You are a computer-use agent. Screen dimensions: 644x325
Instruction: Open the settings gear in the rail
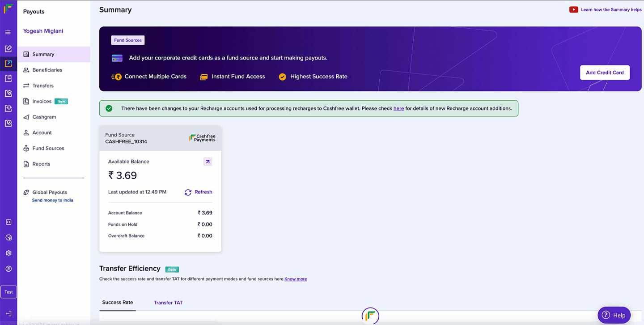[x=8, y=253]
